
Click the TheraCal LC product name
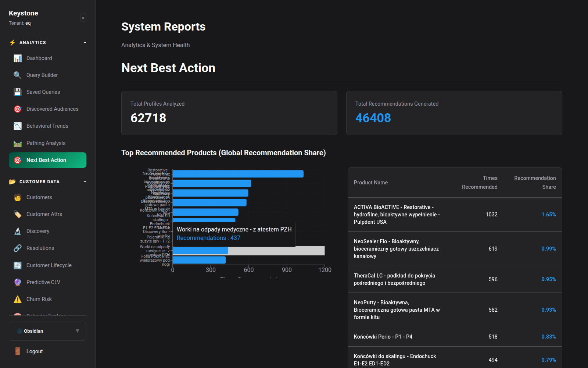(x=394, y=279)
